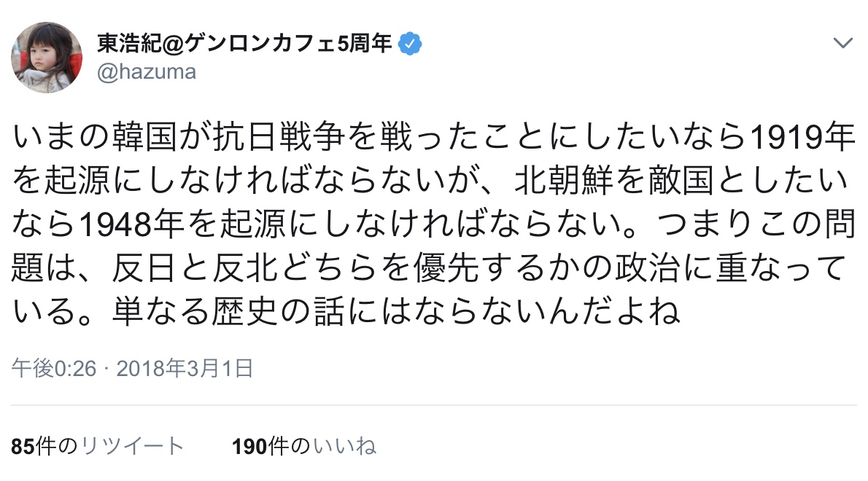Open the @hazuma handle link
The width and height of the screenshot is (868, 481).
pos(147,73)
